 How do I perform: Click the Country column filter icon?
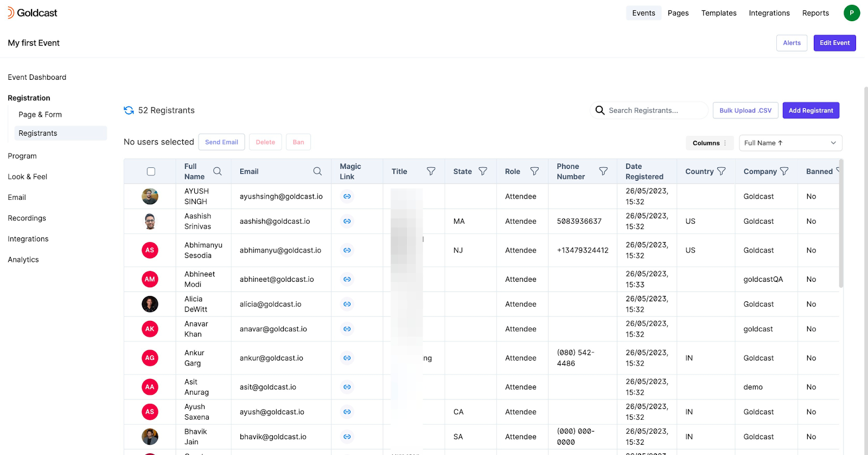[721, 172]
